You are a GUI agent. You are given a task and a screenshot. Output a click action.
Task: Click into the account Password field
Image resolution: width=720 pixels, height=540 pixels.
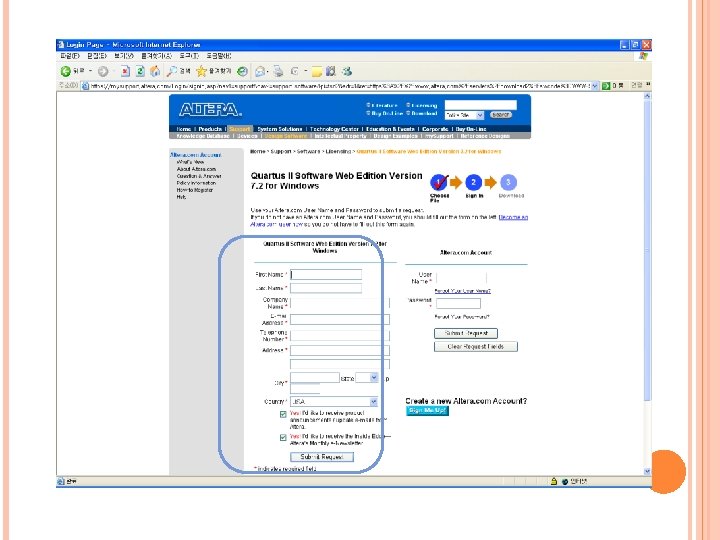(x=458, y=303)
